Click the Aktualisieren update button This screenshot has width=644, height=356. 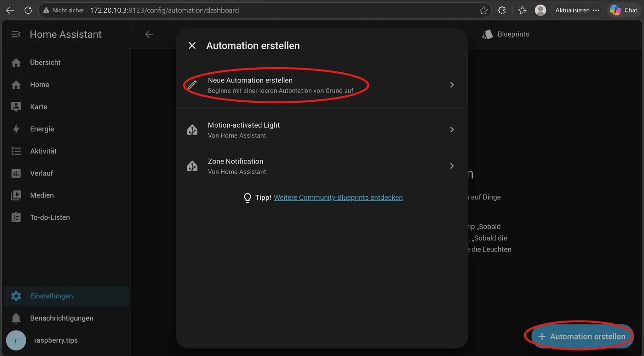[577, 10]
